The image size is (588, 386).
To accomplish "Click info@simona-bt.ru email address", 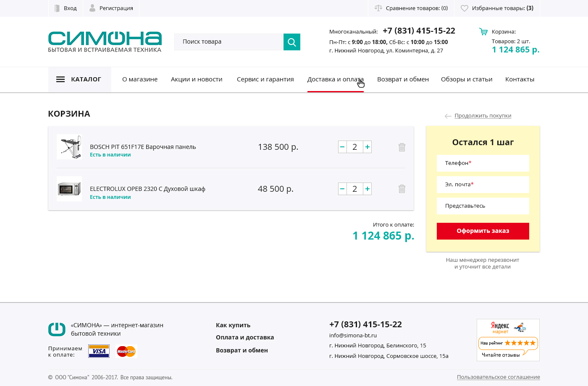I will [353, 335].
